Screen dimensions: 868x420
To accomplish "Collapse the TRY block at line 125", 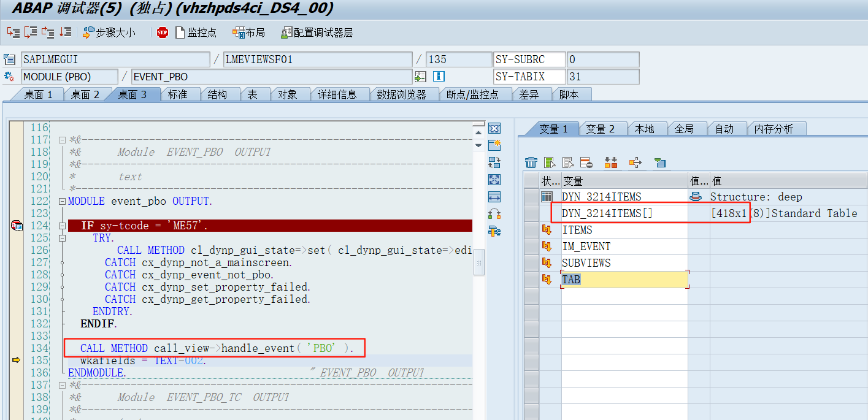I will click(62, 237).
